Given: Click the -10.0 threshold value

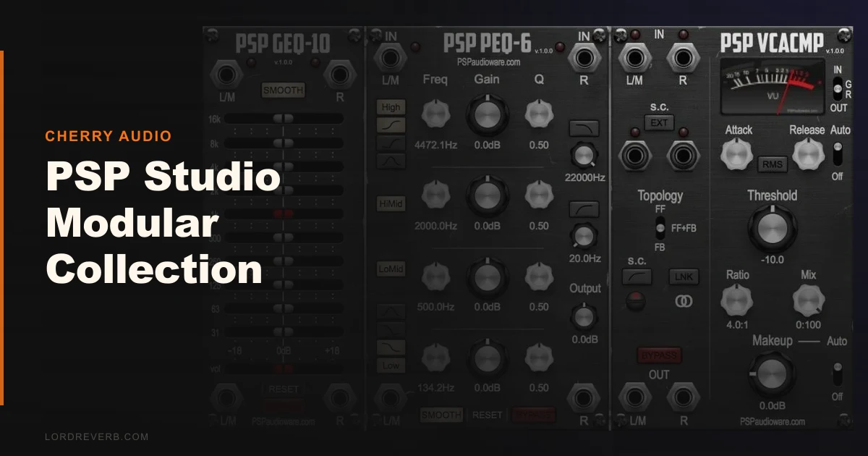Looking at the screenshot, I should pyautogui.click(x=772, y=259).
